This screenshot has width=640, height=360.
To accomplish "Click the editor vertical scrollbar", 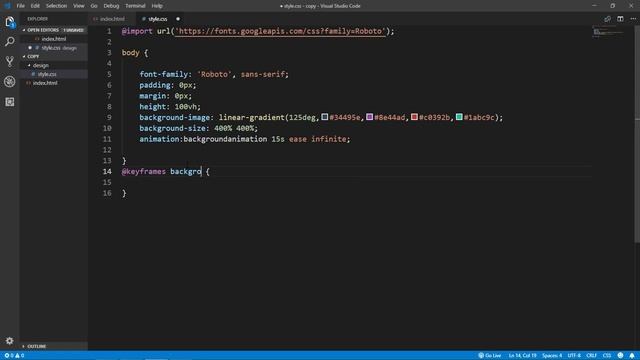I will 637,134.
